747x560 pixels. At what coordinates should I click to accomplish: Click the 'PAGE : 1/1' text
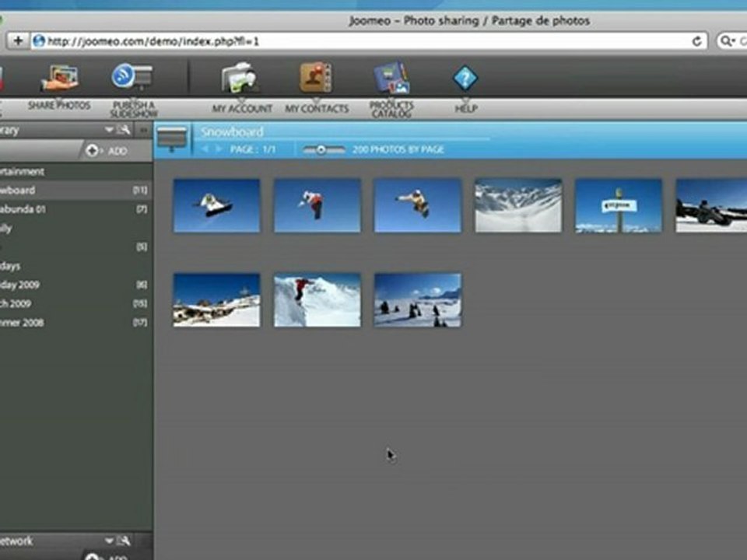pyautogui.click(x=253, y=149)
